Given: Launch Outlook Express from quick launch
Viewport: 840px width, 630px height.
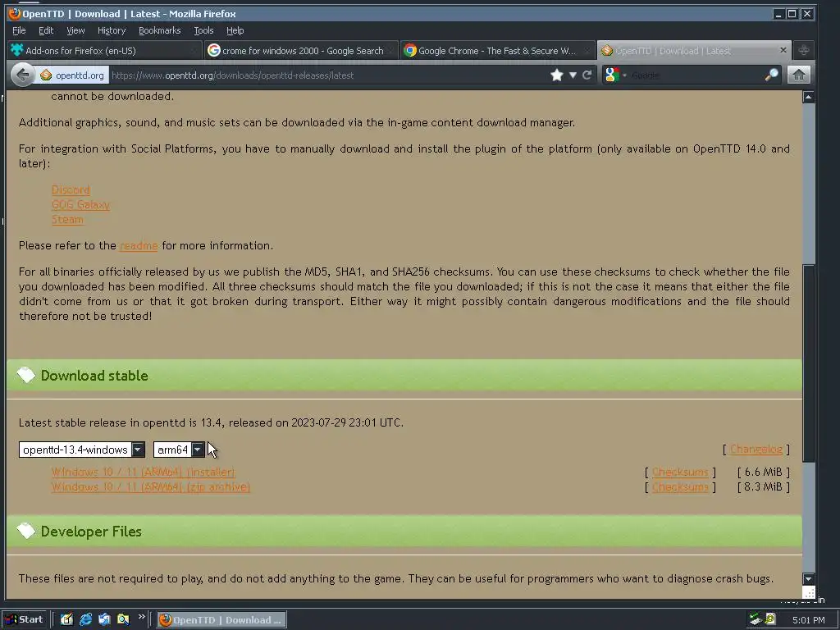Looking at the screenshot, I should [x=104, y=620].
